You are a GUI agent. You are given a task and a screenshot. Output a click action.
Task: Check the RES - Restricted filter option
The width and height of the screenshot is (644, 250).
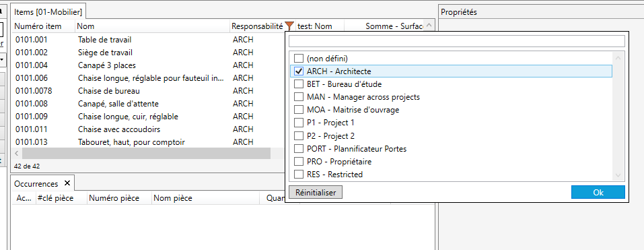tap(299, 175)
